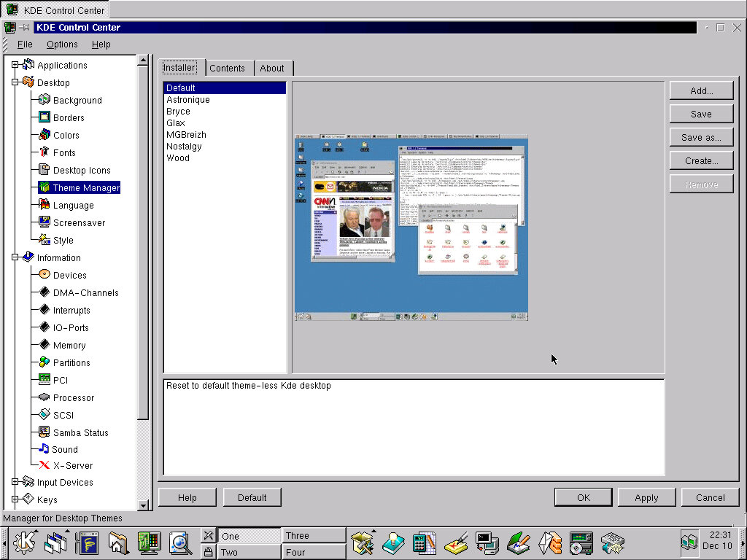Click the panel lock screen icon

coord(208,552)
